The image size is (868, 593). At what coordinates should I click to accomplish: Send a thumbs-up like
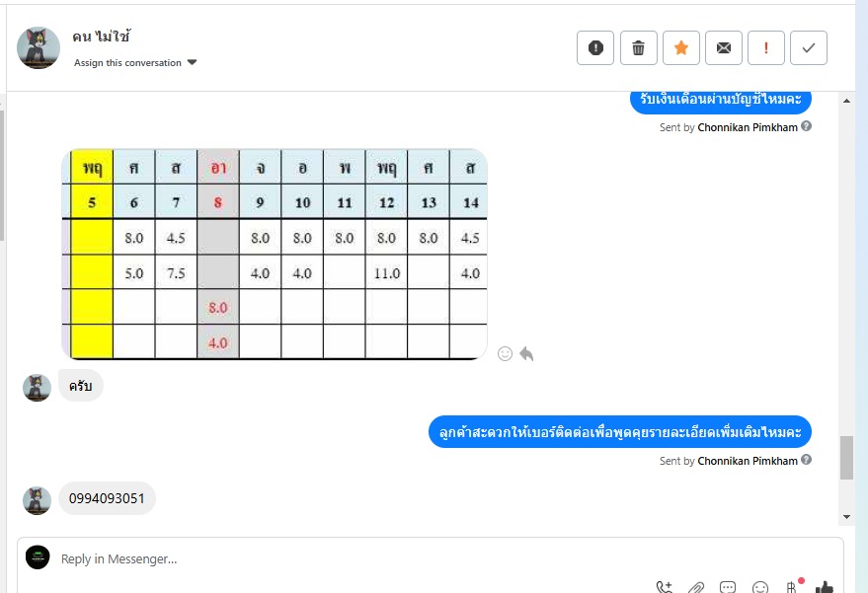tap(825, 587)
